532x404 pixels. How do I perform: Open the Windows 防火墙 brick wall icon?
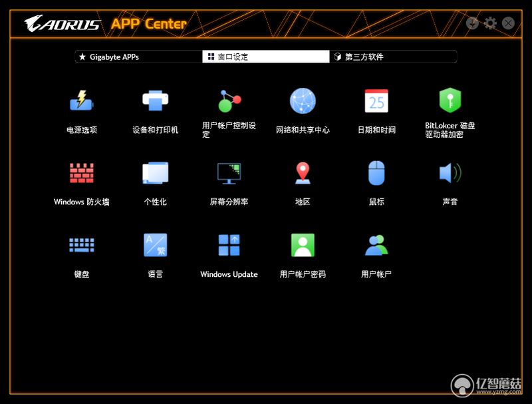81,173
